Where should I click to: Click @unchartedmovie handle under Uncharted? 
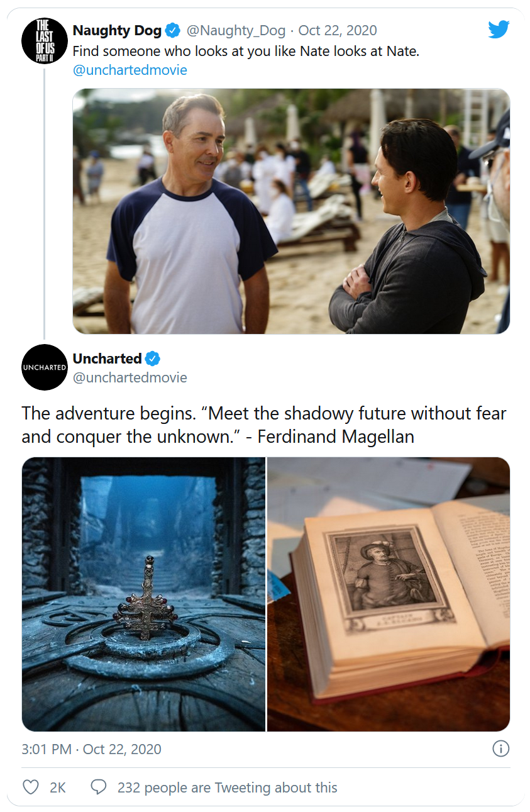(x=130, y=377)
